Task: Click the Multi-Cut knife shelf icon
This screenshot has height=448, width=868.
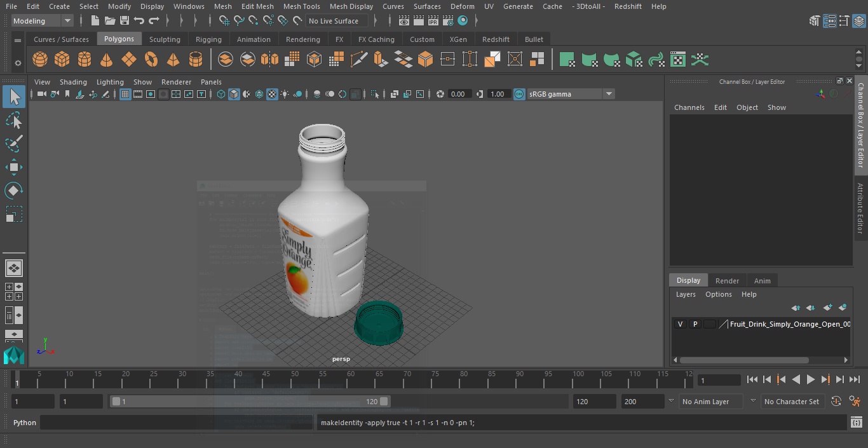Action: [358, 60]
